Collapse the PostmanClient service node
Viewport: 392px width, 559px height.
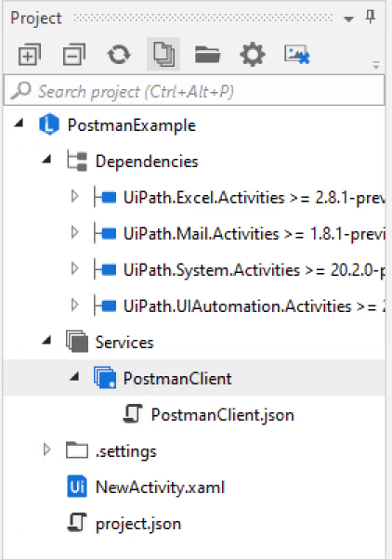point(74,376)
